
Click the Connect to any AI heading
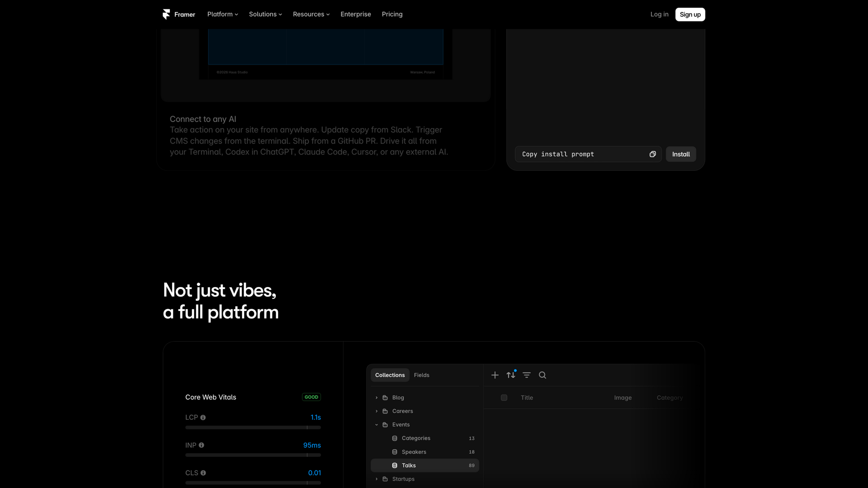pyautogui.click(x=203, y=119)
